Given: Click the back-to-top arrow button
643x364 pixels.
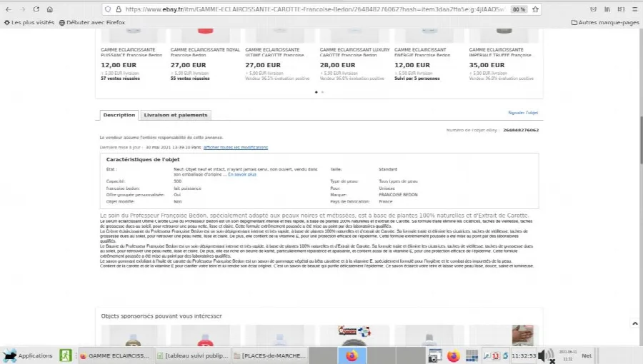Looking at the screenshot, I should (635, 323).
